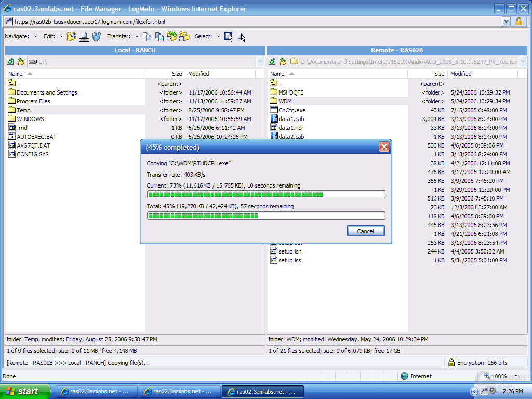Select the setup.iss file

pyautogui.click(x=289, y=260)
